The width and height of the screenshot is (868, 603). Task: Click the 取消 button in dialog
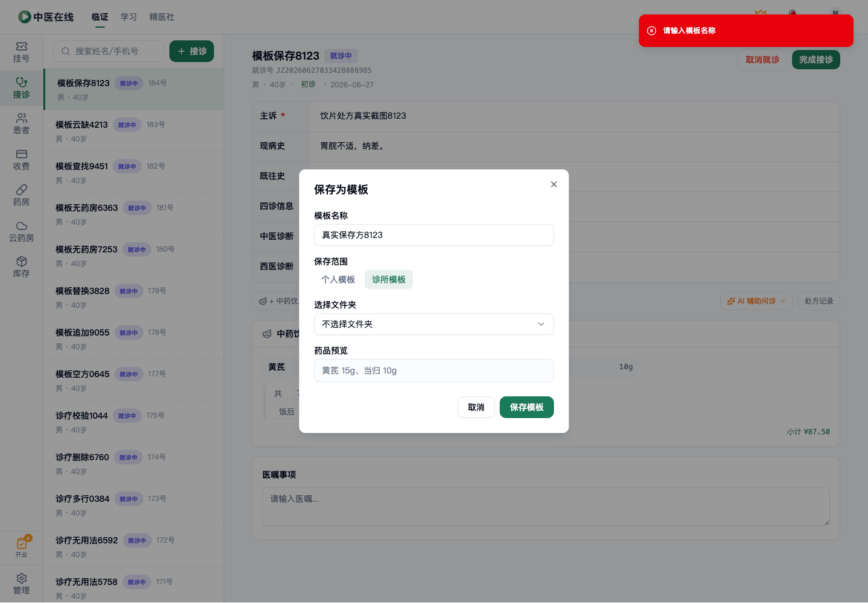click(x=476, y=407)
